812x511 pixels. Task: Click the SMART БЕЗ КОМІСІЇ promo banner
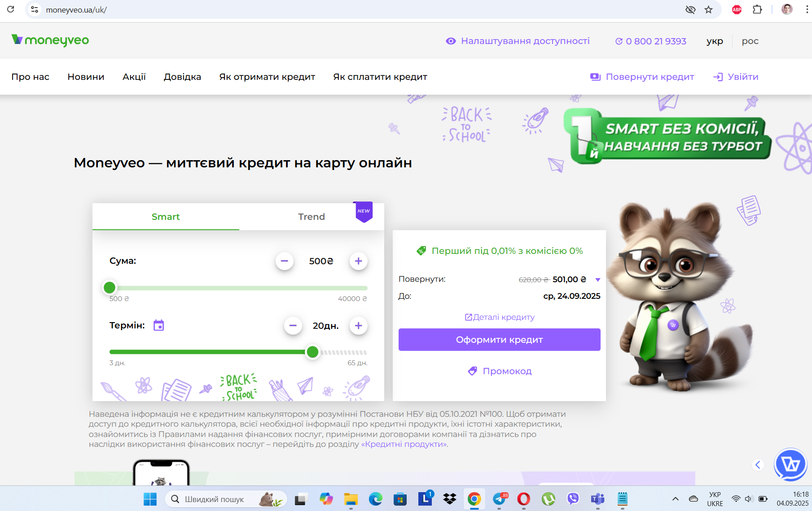(667, 136)
